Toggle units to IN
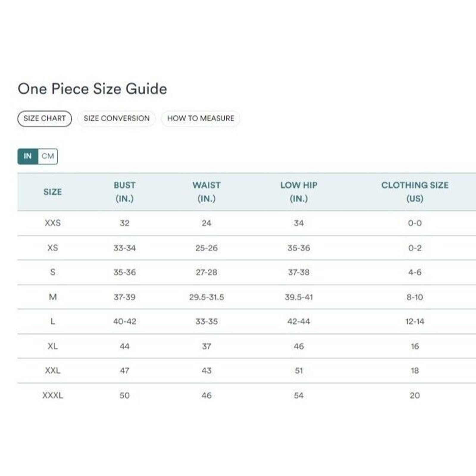The image size is (476, 476). [x=28, y=156]
